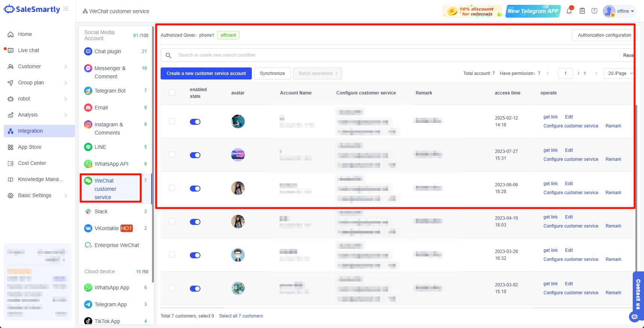Image resolution: width=644 pixels, height=328 pixels.
Task: Expand the Customer menu chevron
Action: (x=66, y=66)
